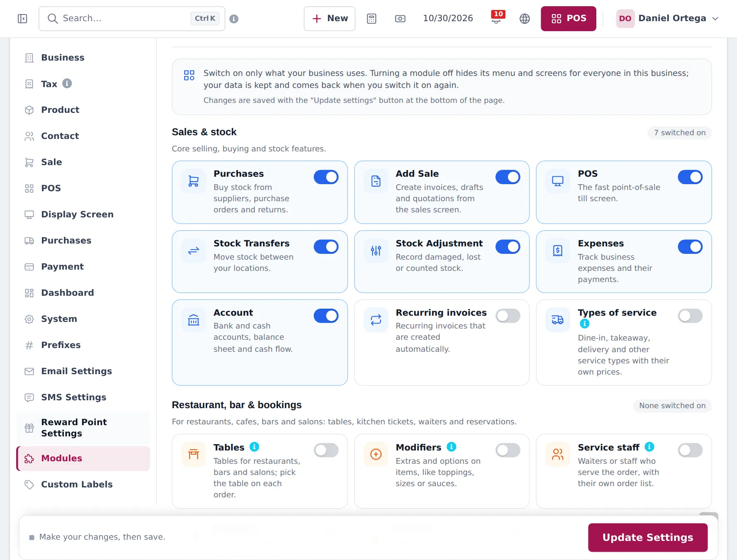
Task: Show info tooltip for Service staff
Action: click(x=649, y=447)
